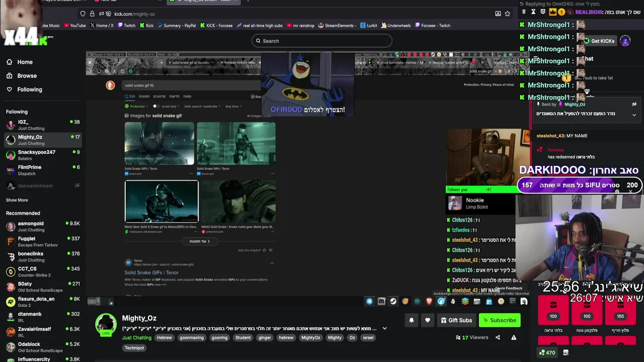
Task: Open the Twitch bookmark
Action: pyautogui.click(x=126, y=25)
